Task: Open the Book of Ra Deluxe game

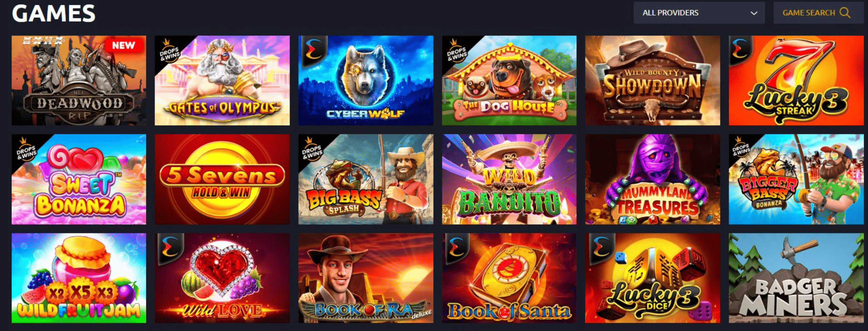Action: pos(365,278)
